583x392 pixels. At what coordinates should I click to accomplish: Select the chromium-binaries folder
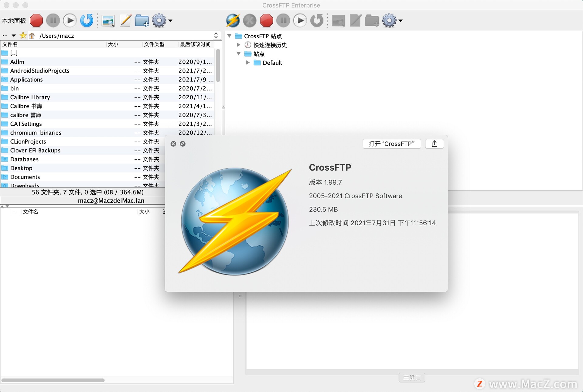(108, 133)
